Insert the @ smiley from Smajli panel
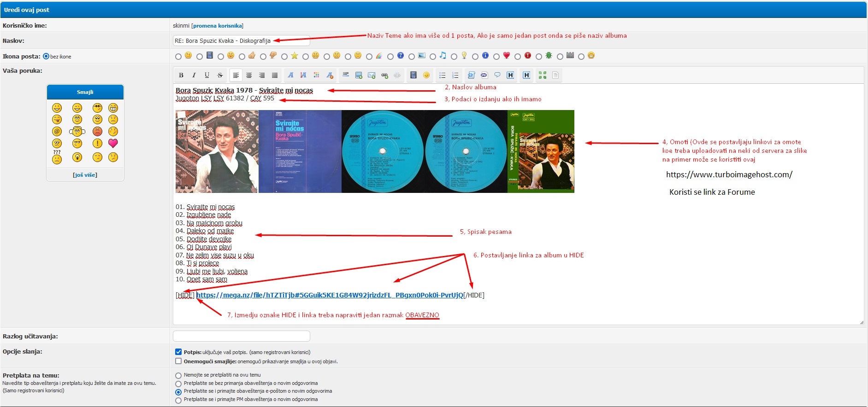This screenshot has height=407, width=868. (x=57, y=131)
